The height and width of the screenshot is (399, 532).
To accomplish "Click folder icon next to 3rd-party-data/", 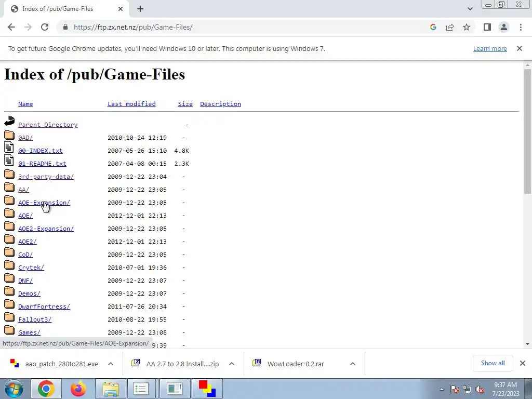I will [x=9, y=174].
